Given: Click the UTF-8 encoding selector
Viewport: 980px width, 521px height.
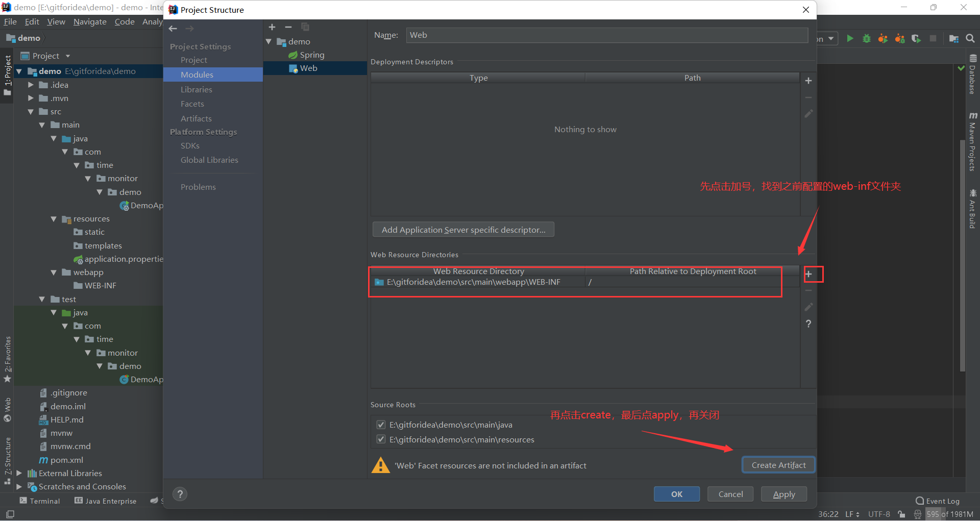Looking at the screenshot, I should 879,514.
